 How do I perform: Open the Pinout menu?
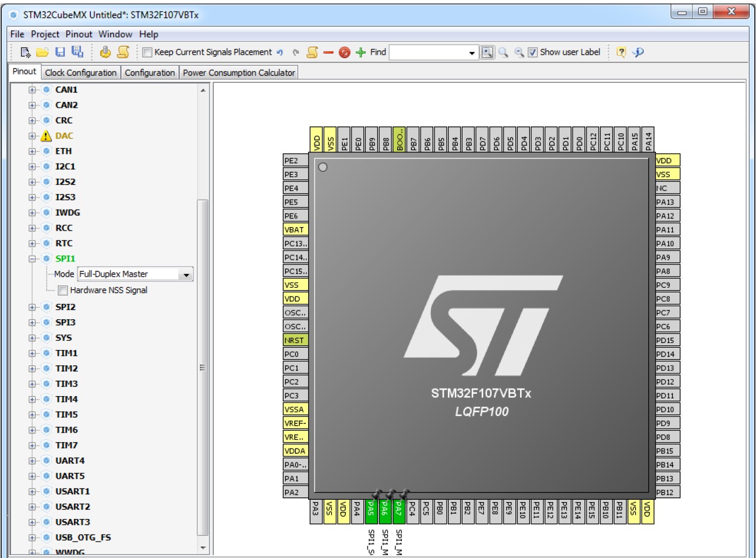pyautogui.click(x=79, y=34)
